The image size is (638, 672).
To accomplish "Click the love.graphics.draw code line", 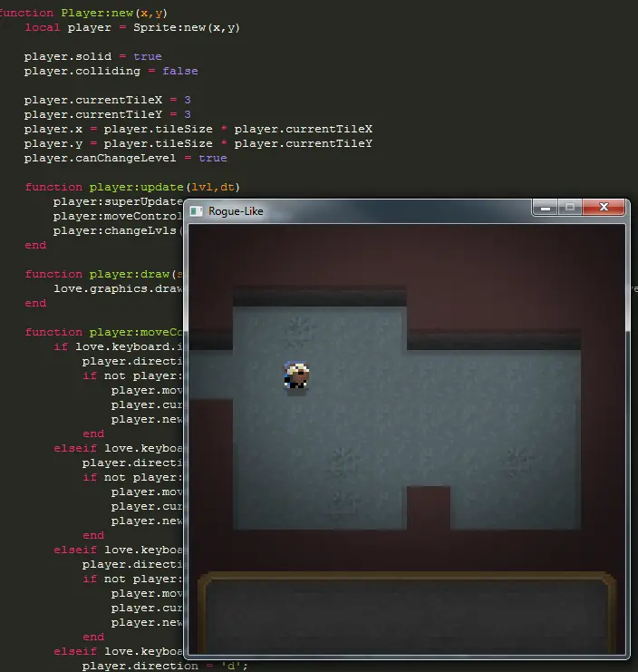I will coord(118,289).
